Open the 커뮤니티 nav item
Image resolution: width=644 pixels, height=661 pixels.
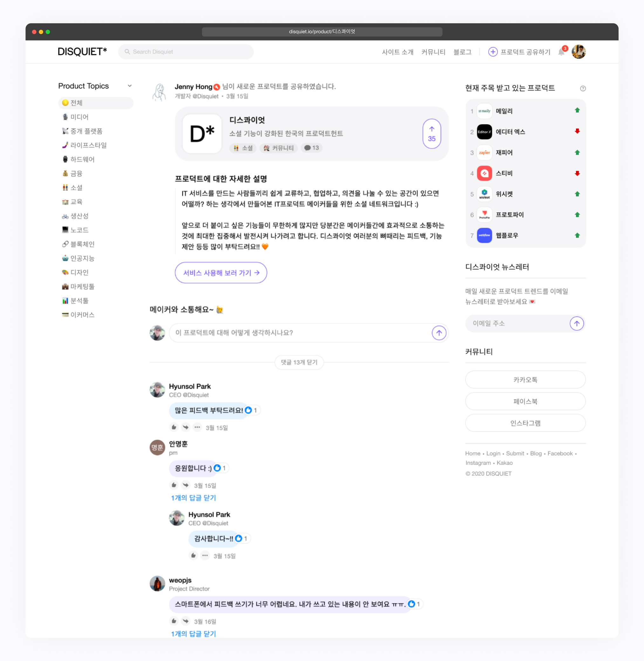433,52
